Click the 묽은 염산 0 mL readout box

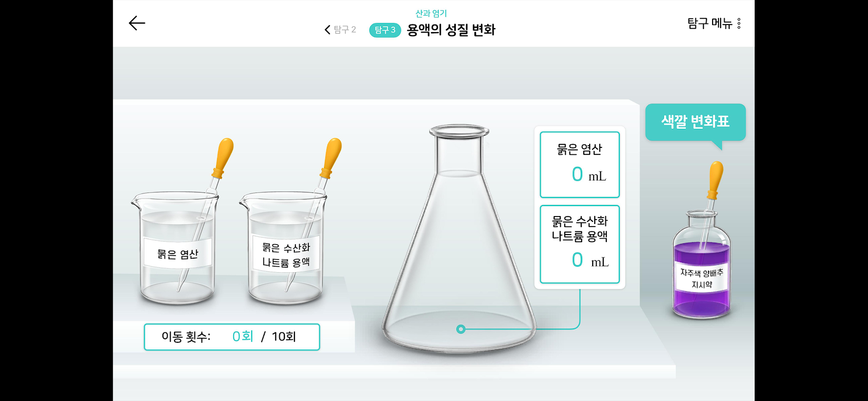(580, 164)
